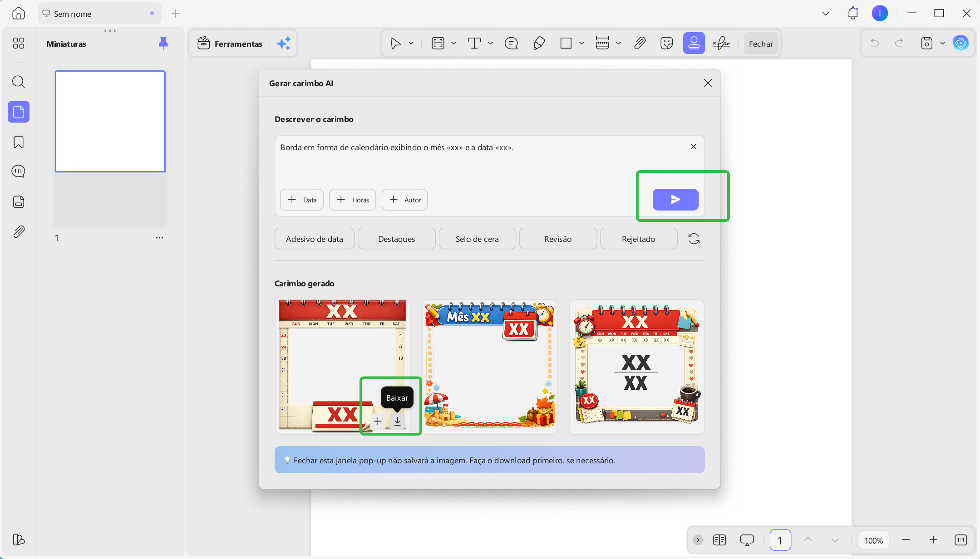Redo the last action
This screenshot has width=980, height=559.
tap(899, 43)
